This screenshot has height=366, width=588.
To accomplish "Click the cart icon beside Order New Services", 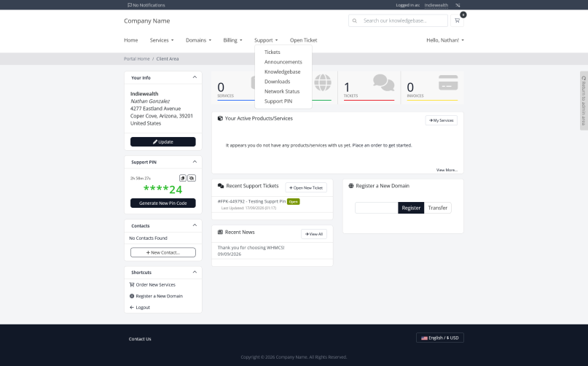I will point(132,284).
